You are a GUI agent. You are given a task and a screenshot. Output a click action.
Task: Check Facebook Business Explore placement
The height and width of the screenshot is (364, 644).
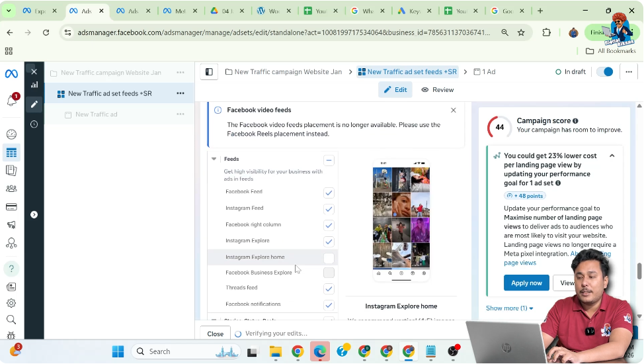click(329, 273)
